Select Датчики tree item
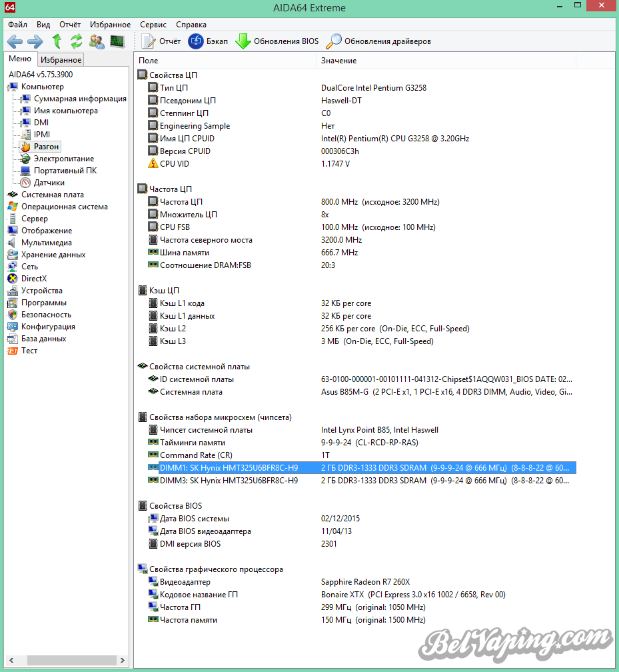This screenshot has height=672, width=619. (49, 183)
